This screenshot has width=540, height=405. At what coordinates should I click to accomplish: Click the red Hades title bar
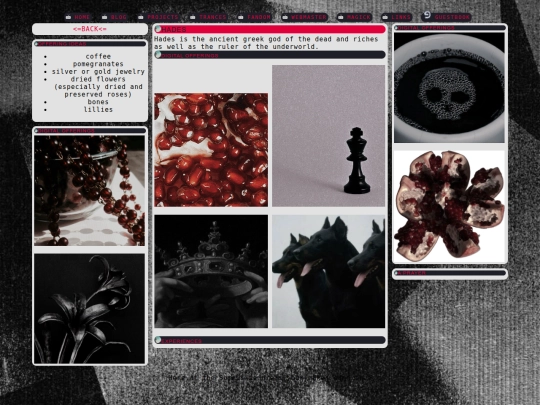[x=270, y=29]
